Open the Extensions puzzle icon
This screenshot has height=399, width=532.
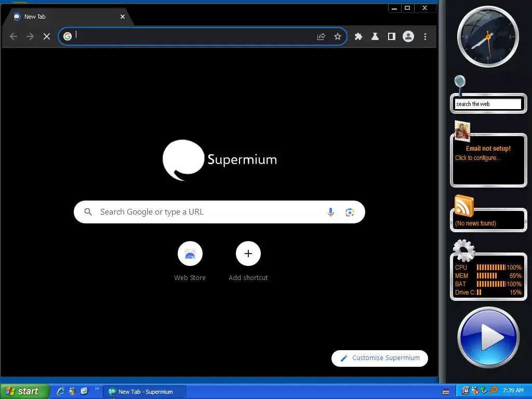(358, 36)
